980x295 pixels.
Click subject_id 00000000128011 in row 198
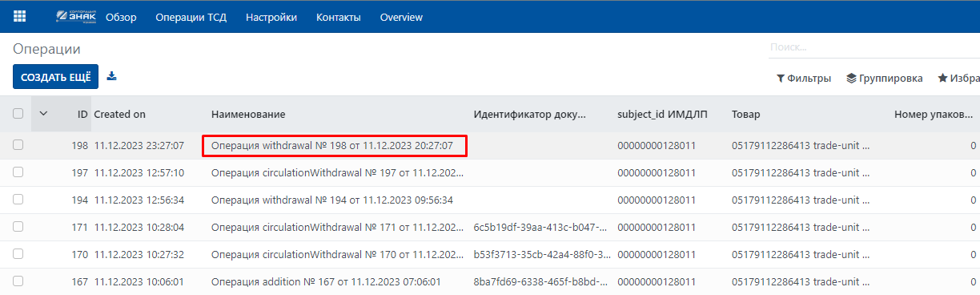point(657,146)
